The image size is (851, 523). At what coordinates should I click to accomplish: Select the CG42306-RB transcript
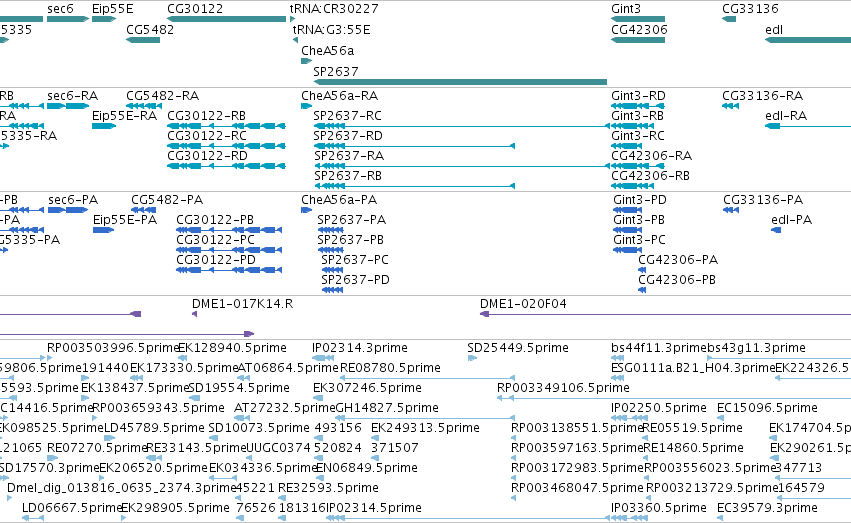[x=632, y=186]
